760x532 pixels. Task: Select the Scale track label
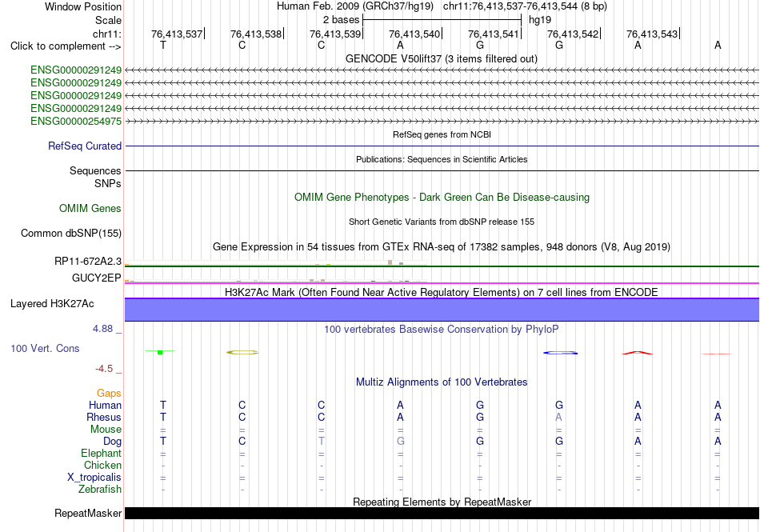click(108, 20)
